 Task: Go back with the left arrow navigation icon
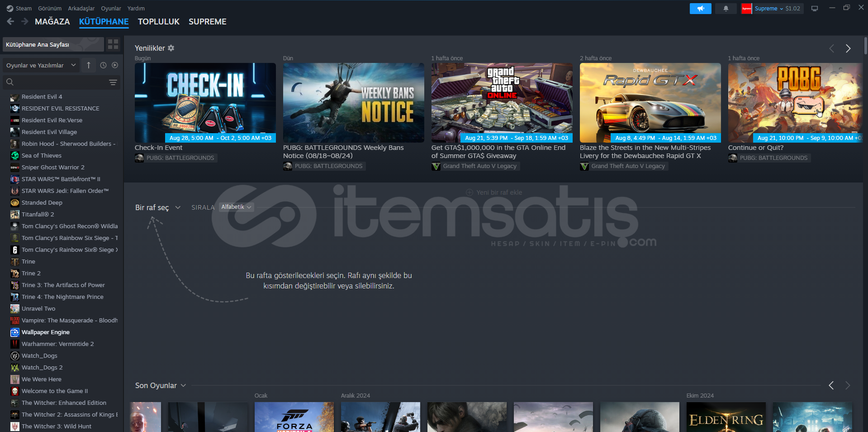coord(10,21)
